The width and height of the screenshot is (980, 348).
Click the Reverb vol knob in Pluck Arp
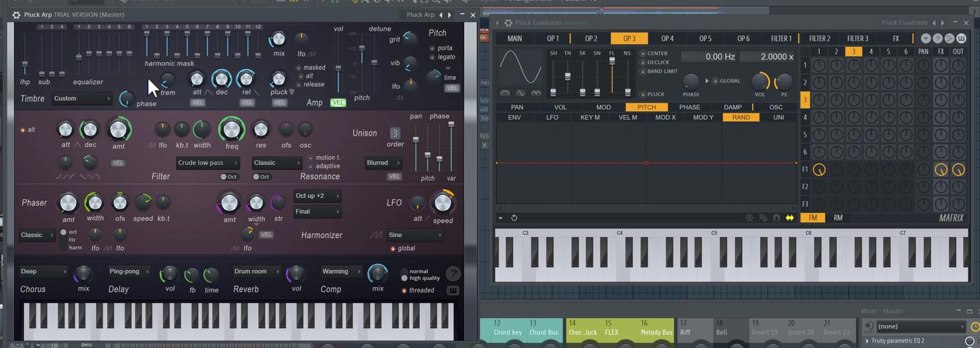(296, 273)
